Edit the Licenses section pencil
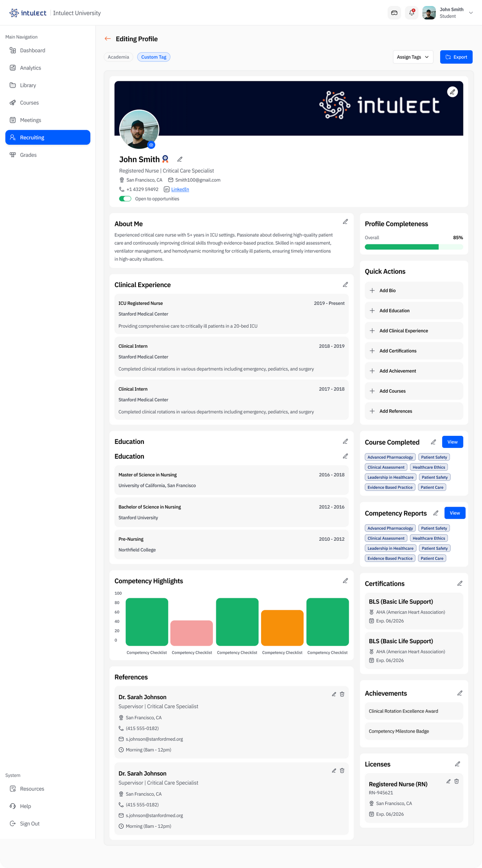The image size is (482, 868). tap(457, 764)
